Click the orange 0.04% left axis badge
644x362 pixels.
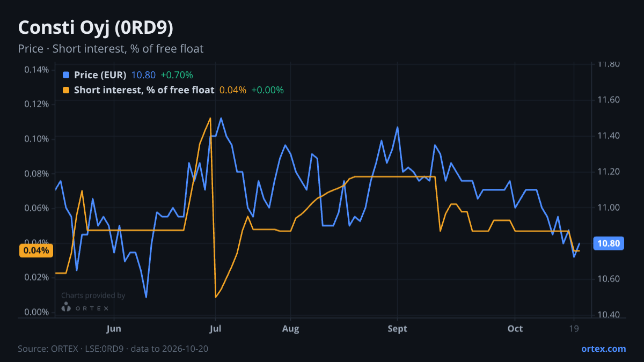[x=36, y=250]
